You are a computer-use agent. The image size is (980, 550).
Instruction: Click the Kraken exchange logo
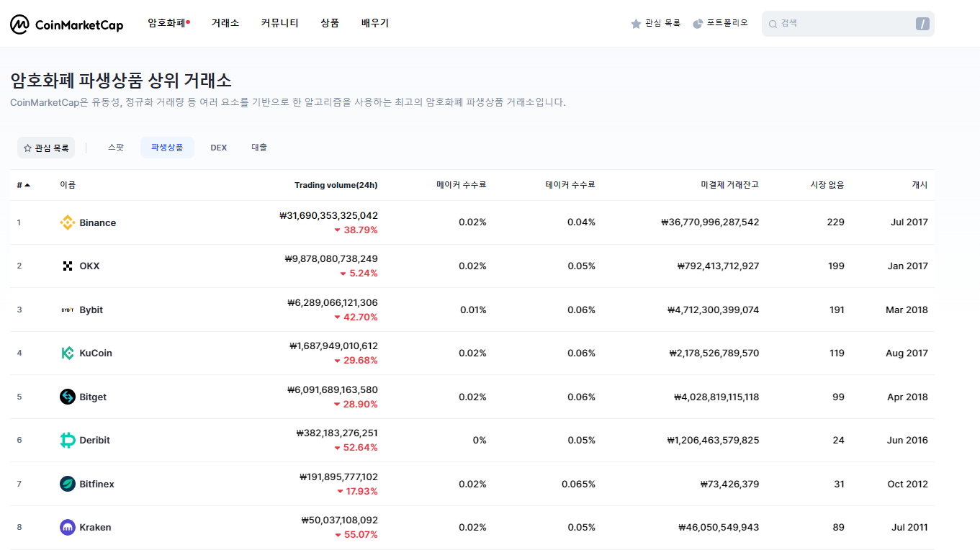click(68, 527)
